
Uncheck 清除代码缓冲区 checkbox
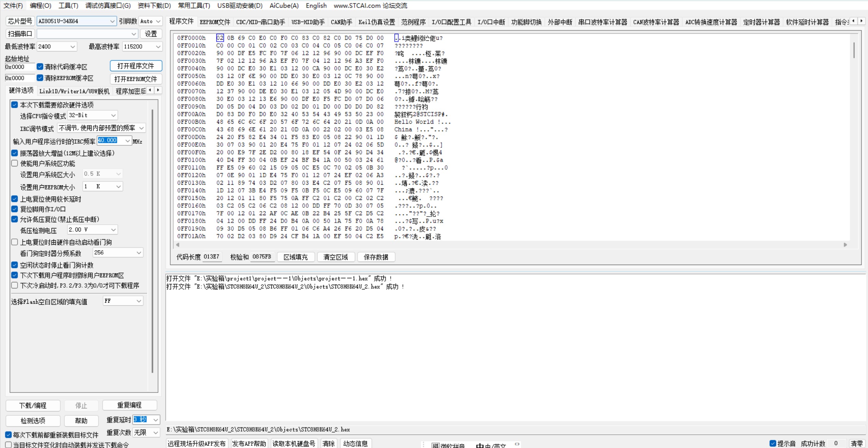40,67
